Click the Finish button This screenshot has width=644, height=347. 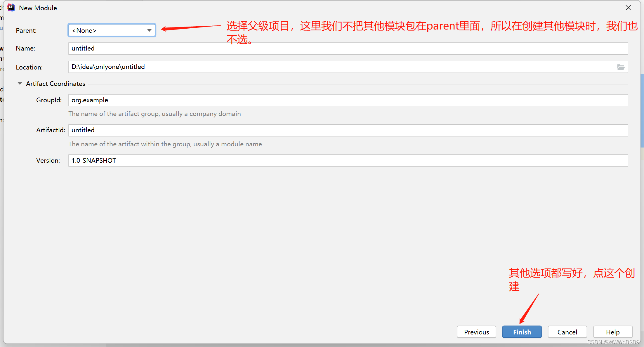tap(522, 332)
